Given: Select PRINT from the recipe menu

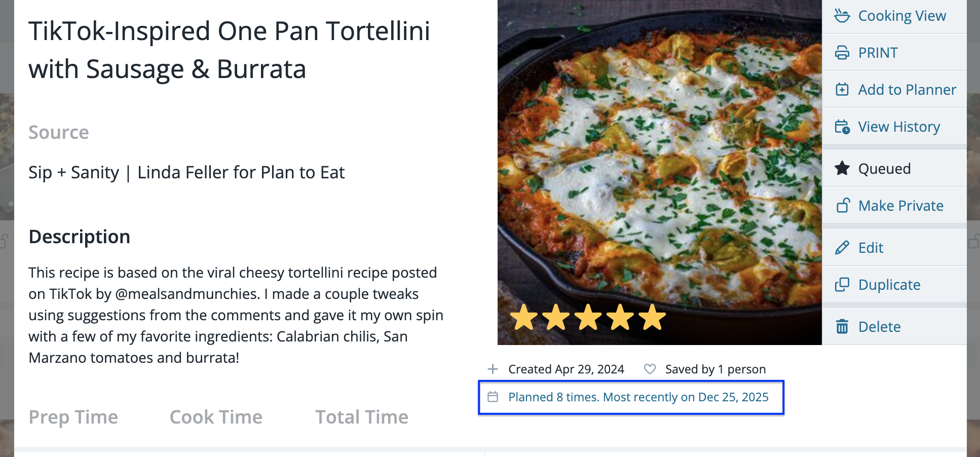Looking at the screenshot, I should coord(878,53).
